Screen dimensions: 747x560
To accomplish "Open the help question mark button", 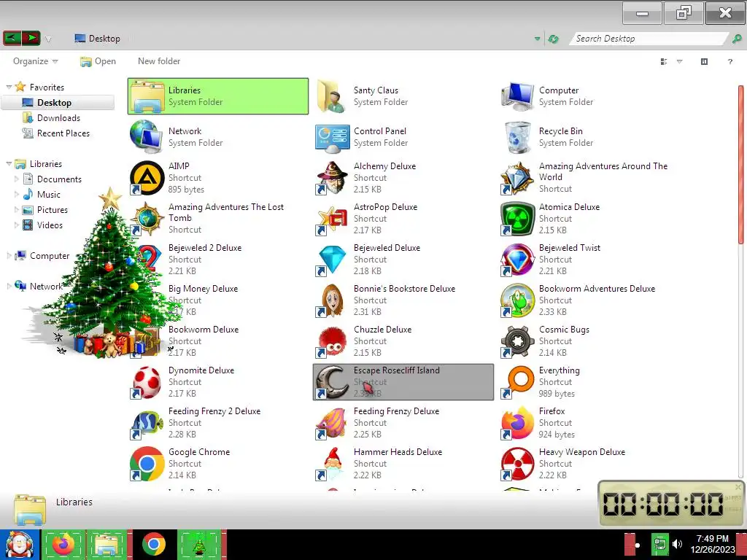I will 729,61.
